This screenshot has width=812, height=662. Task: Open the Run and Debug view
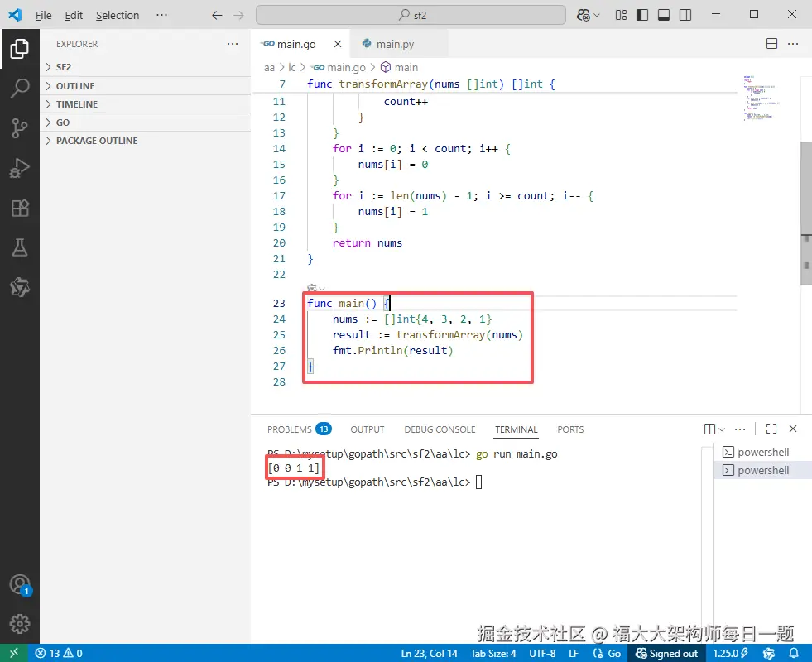click(20, 168)
